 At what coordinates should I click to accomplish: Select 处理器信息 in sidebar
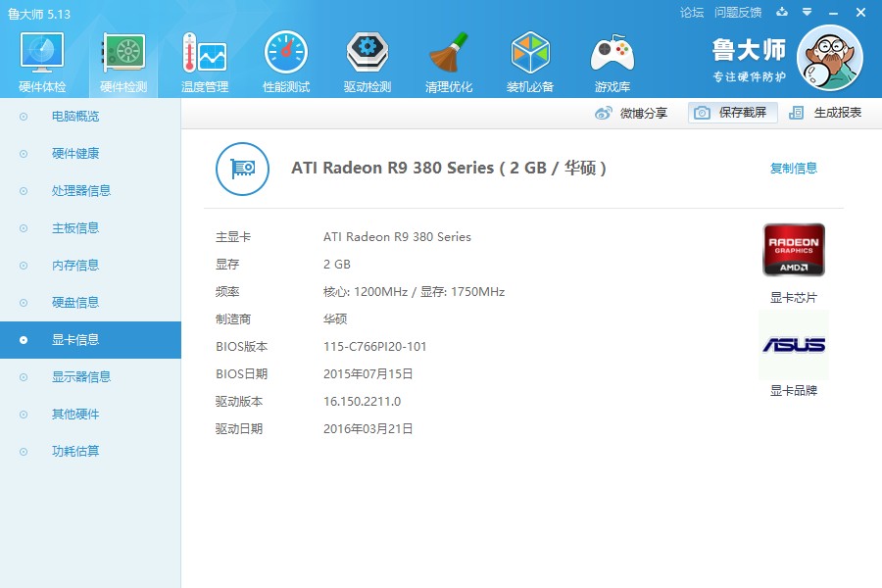[90, 191]
